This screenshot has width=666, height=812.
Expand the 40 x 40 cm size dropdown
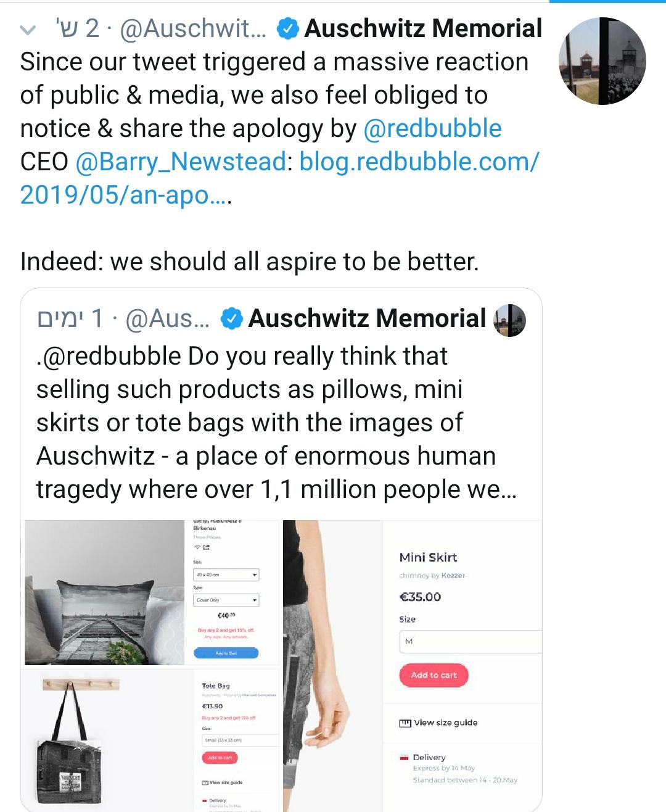tap(226, 575)
